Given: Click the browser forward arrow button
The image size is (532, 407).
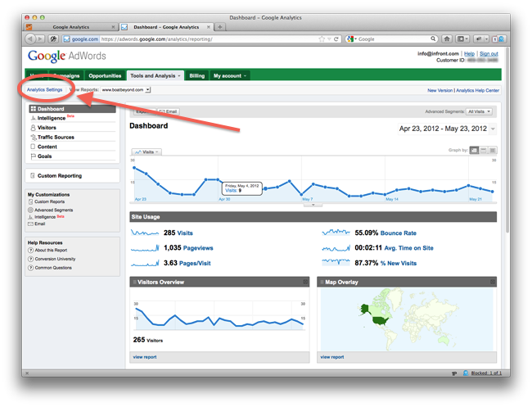Looking at the screenshot, I should [x=40, y=39].
